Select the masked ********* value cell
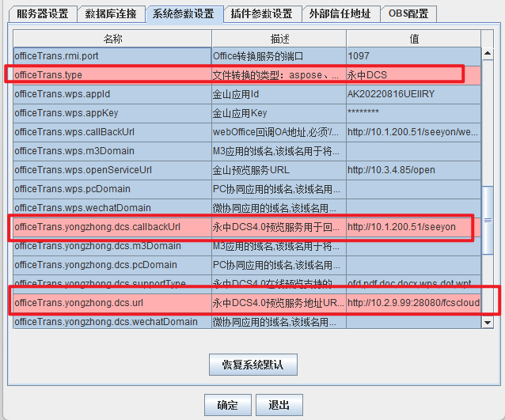Screen dimensions: 505x420 (414, 113)
